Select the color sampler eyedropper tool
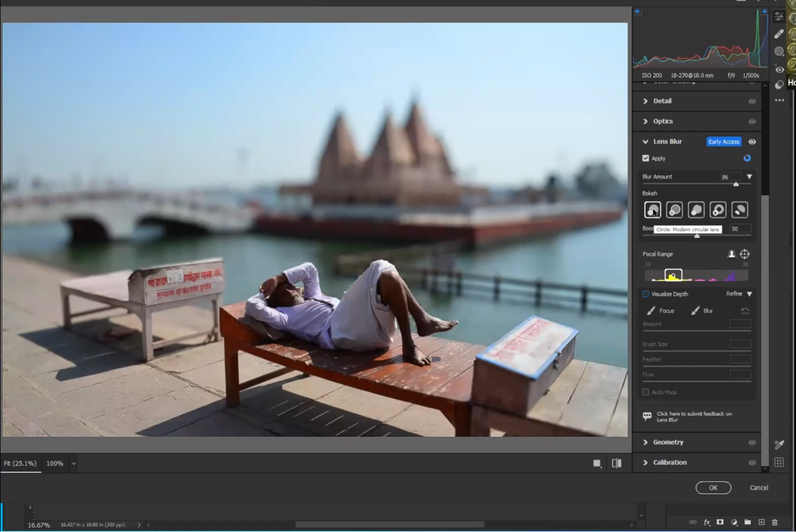 coord(779,444)
